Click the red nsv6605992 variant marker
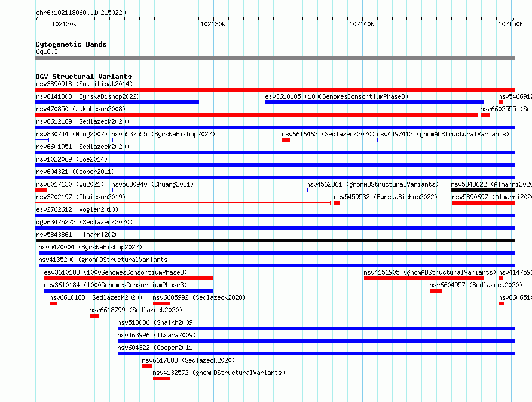The height and width of the screenshot is (402, 532). point(161,303)
